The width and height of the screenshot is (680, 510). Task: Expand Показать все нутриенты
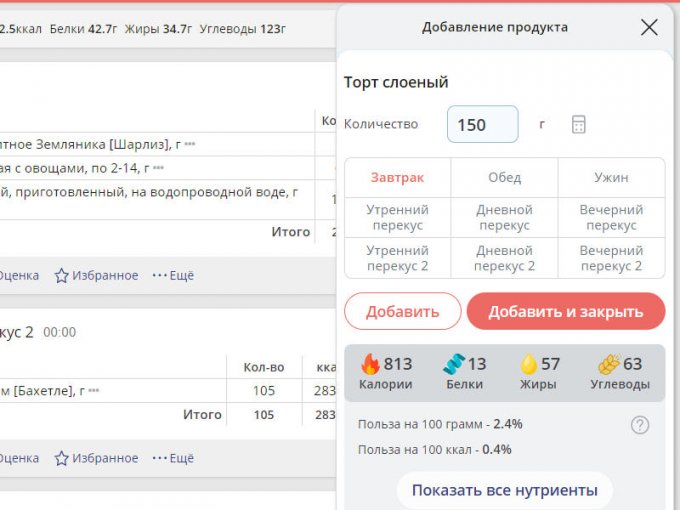click(504, 490)
